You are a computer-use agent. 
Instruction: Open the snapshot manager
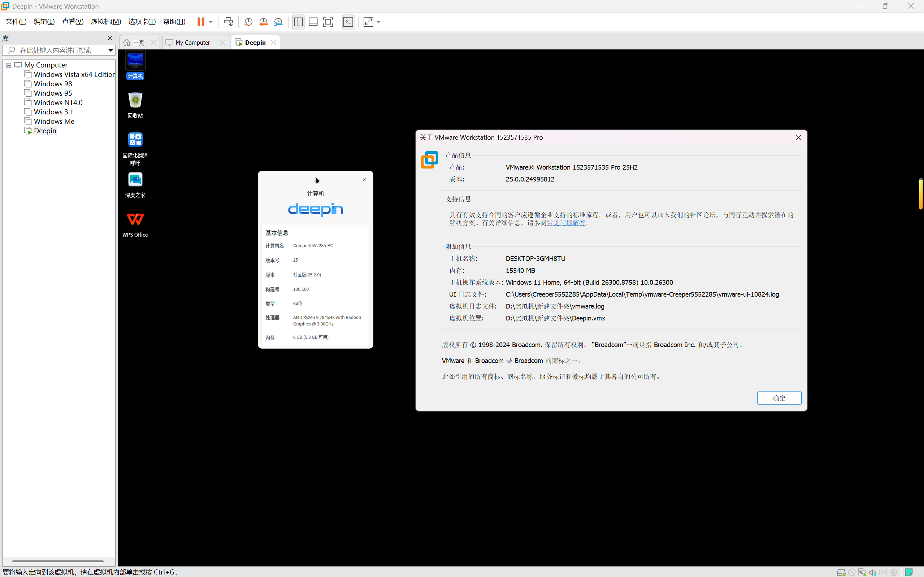pyautogui.click(x=278, y=22)
